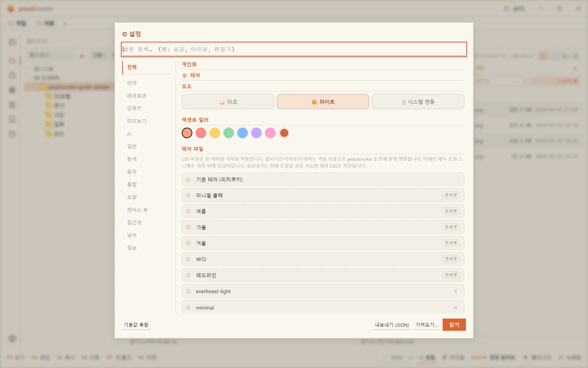Viewport: 588px width, 368px height.
Task: Click the 가져오기... button
Action: click(427, 325)
